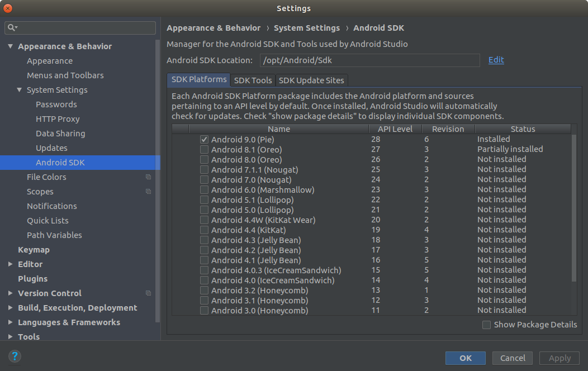Open Menus and Toolbars settings

[x=65, y=75]
